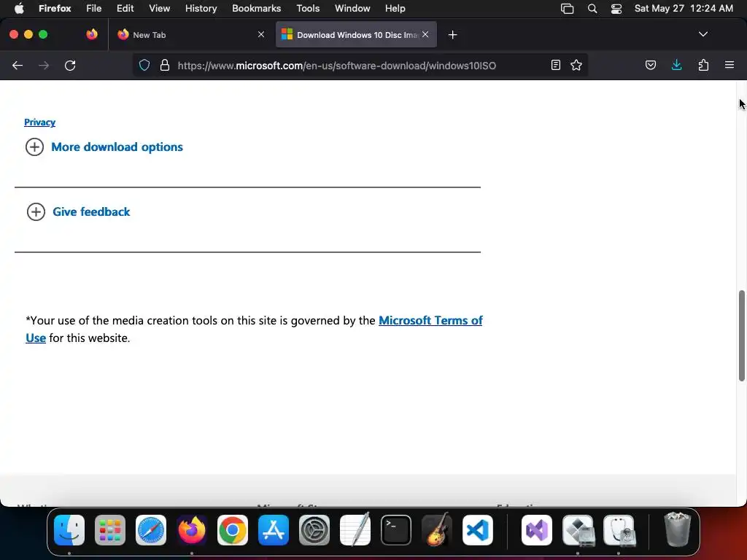Open a new tab with plus

pyautogui.click(x=452, y=35)
